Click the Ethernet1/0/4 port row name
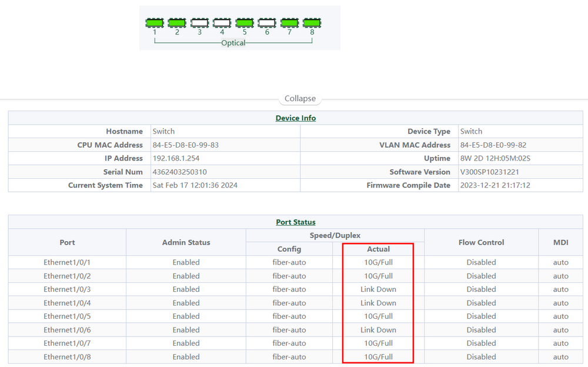The image size is (588, 367). (x=67, y=303)
